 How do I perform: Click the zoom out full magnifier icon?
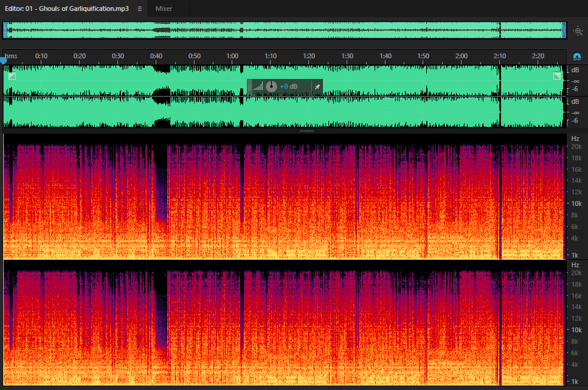tap(578, 31)
